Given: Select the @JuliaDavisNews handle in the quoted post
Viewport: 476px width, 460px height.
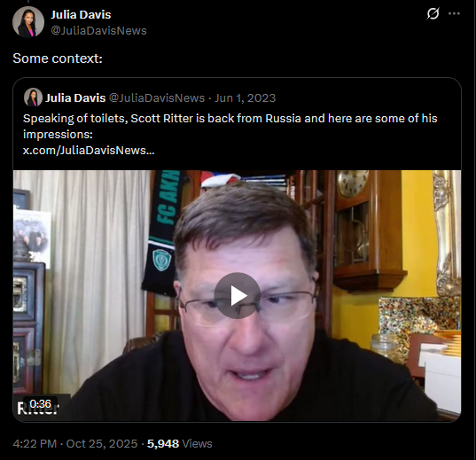Looking at the screenshot, I should coord(157,97).
